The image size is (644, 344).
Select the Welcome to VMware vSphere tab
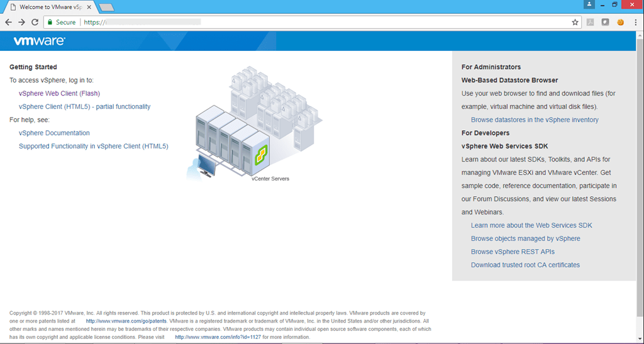pyautogui.click(x=49, y=7)
